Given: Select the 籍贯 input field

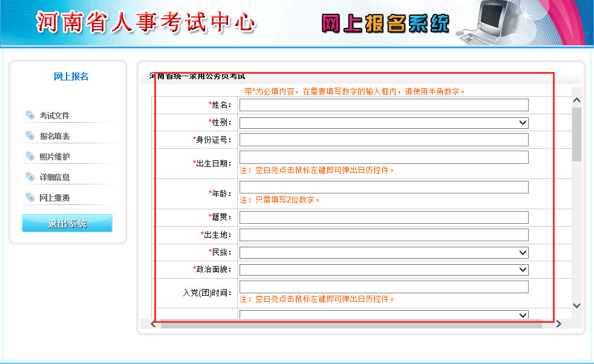Looking at the screenshot, I should pos(383,217).
